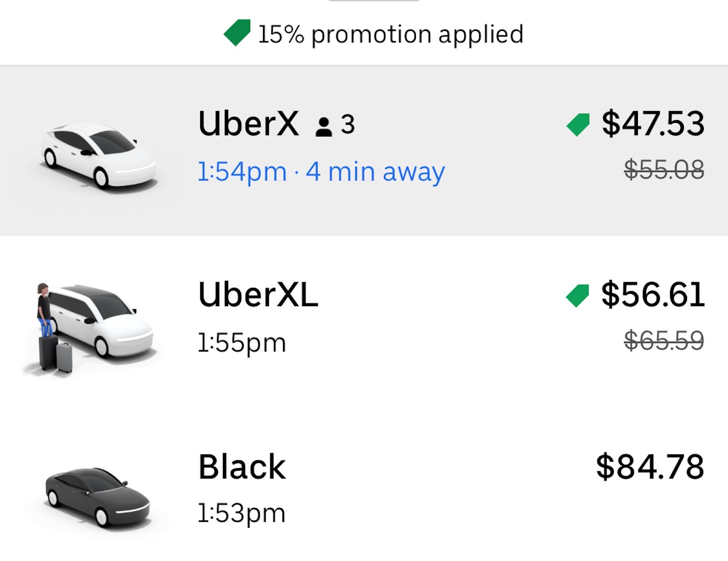Screen dimensions: 728x561
Task: Open the UberX arrival time details
Action: pos(241,172)
